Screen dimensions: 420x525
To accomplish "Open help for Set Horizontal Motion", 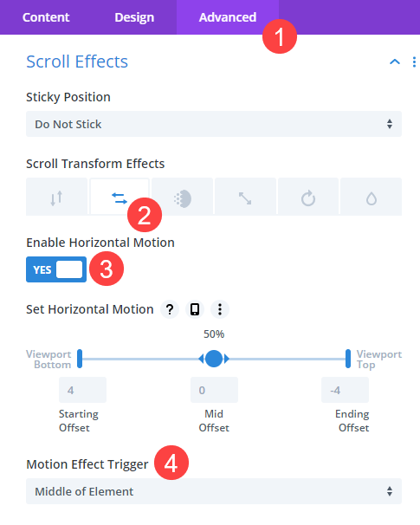I will (x=170, y=309).
